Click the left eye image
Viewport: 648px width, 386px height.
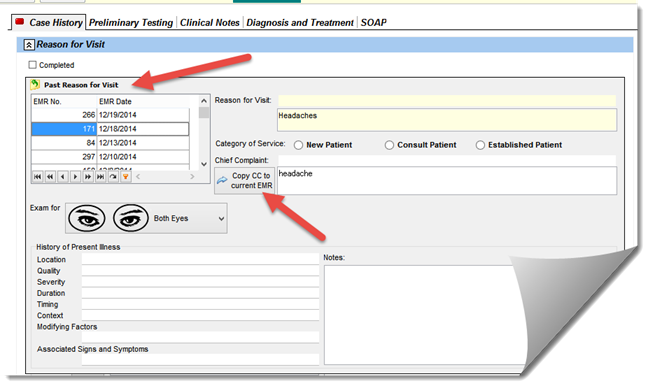[87, 218]
